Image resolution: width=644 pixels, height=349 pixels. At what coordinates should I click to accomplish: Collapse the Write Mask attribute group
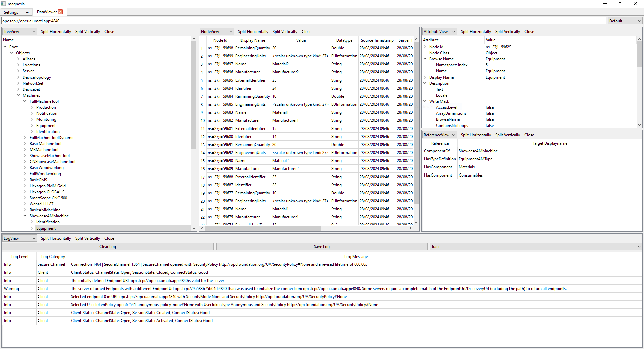pyautogui.click(x=425, y=101)
